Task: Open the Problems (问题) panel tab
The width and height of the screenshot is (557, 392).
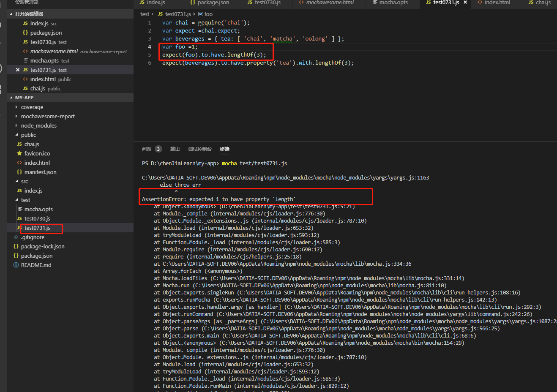Action: coord(147,149)
